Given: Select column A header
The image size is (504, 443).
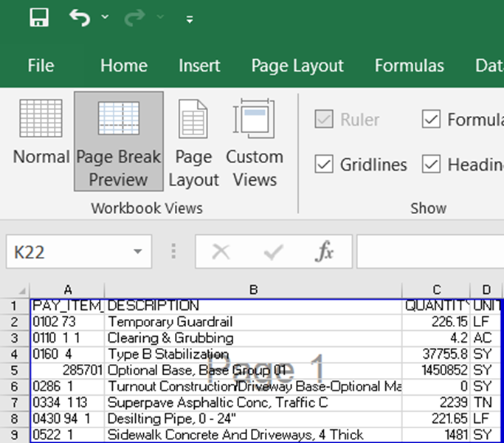Looking at the screenshot, I should click(67, 290).
